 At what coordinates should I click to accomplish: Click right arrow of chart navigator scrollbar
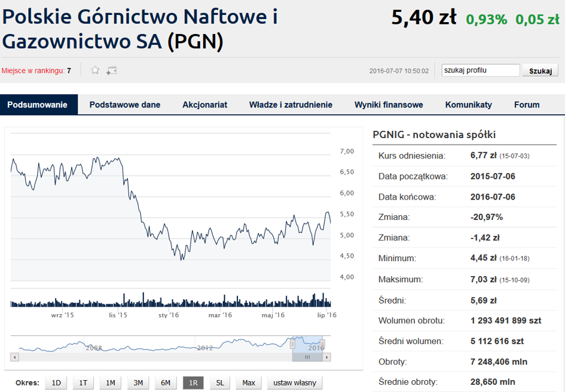tap(326, 357)
